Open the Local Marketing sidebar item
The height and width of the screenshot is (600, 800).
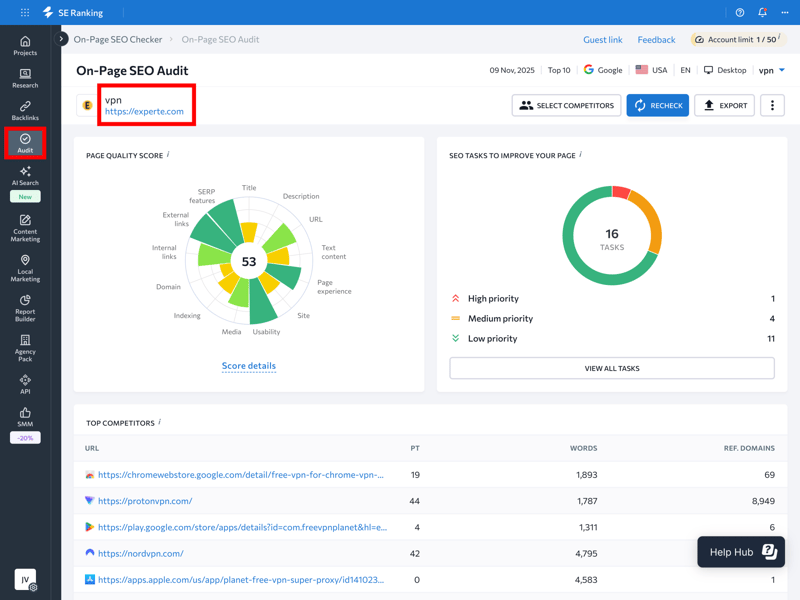click(x=25, y=268)
